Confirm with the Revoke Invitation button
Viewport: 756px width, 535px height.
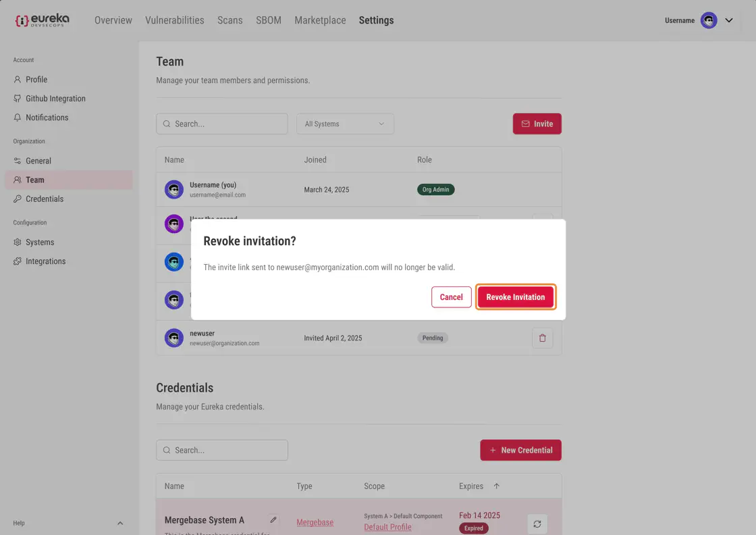pos(516,297)
